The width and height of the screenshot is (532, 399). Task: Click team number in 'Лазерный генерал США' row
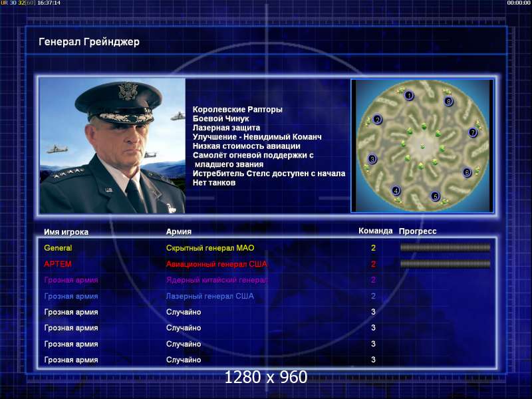[373, 296]
